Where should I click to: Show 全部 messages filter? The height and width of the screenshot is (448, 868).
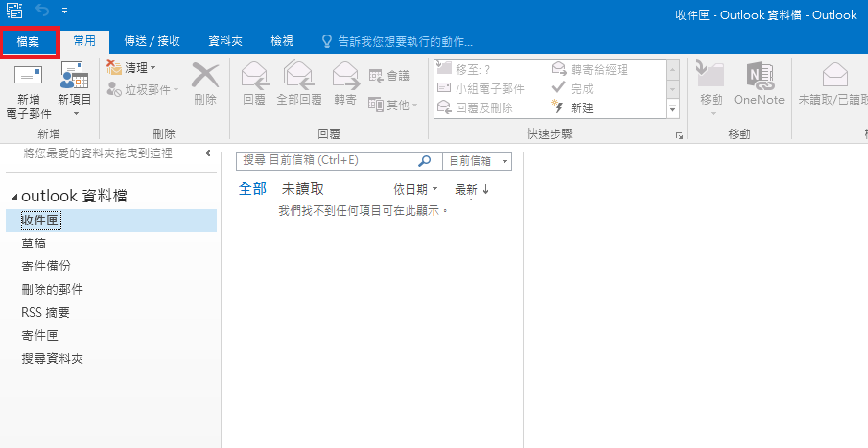[x=252, y=189]
